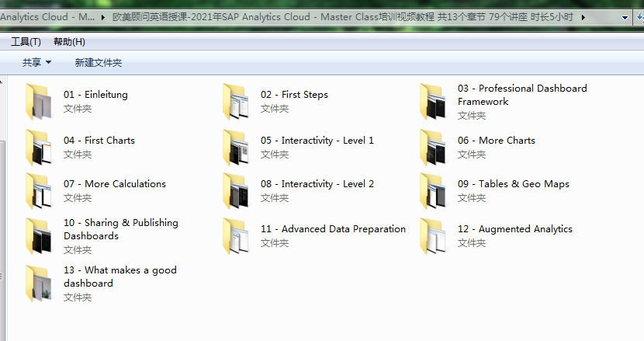Open the 工具(T) menu
644x341 pixels.
[x=26, y=41]
